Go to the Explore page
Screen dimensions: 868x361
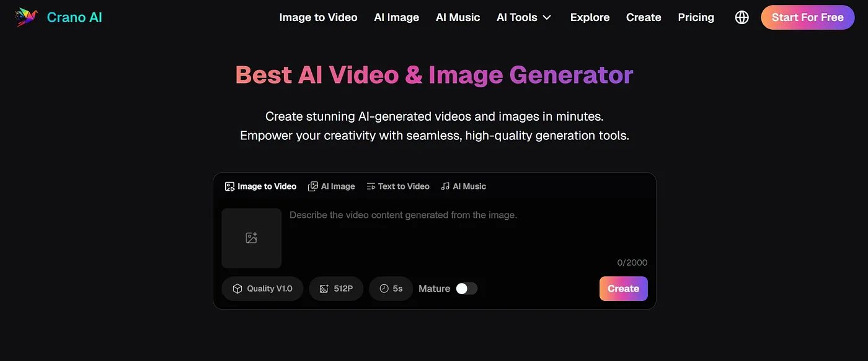[590, 17]
